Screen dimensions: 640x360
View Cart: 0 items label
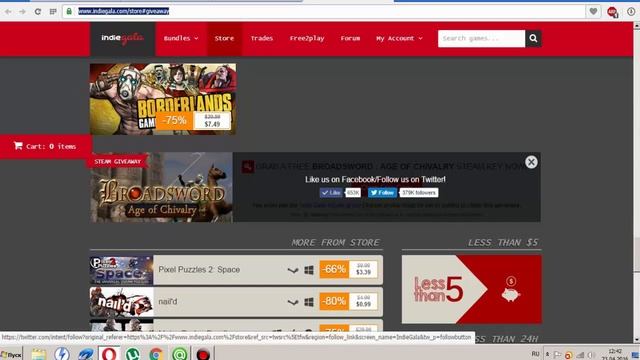tap(51, 147)
